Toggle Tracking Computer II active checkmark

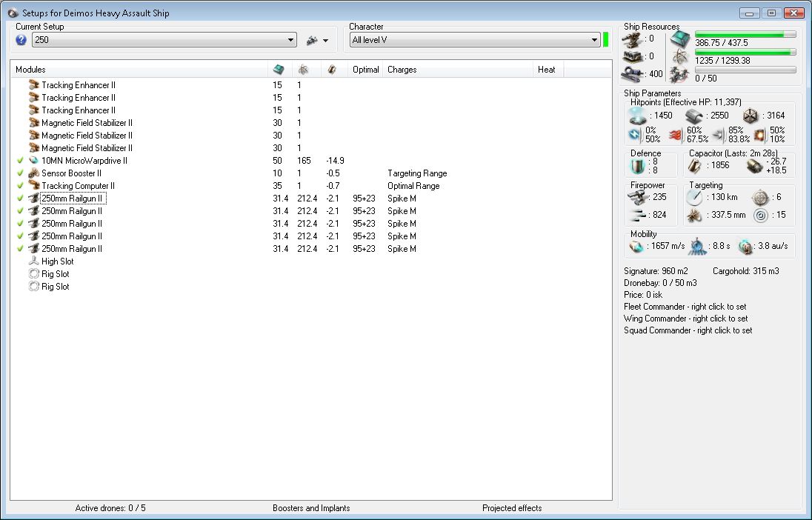coord(20,185)
